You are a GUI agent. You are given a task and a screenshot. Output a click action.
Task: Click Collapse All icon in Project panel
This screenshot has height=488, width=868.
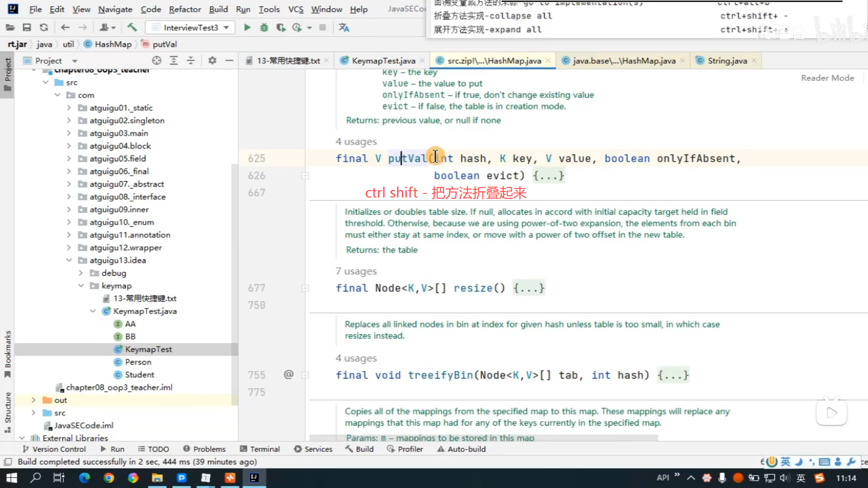tap(191, 61)
